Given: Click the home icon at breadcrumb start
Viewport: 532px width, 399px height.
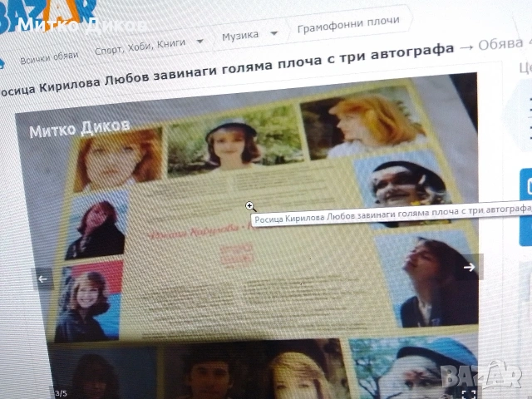Looking at the screenshot, I should (x=2, y=64).
